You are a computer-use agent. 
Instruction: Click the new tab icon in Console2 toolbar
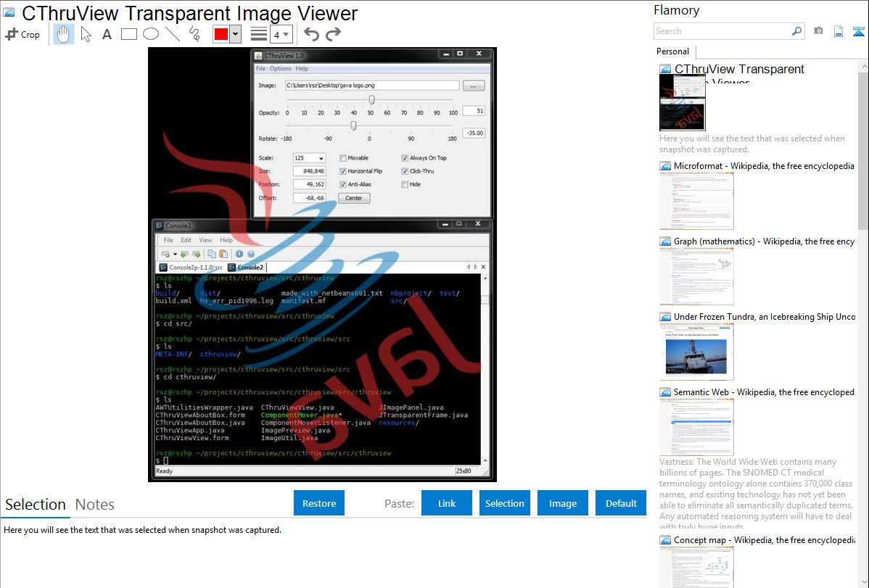165,254
